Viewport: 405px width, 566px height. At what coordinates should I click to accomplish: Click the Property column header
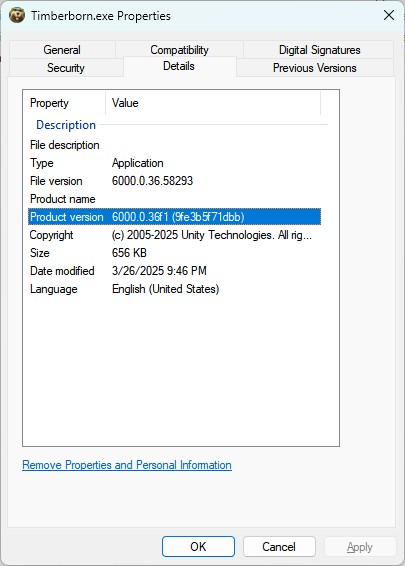pyautogui.click(x=65, y=103)
